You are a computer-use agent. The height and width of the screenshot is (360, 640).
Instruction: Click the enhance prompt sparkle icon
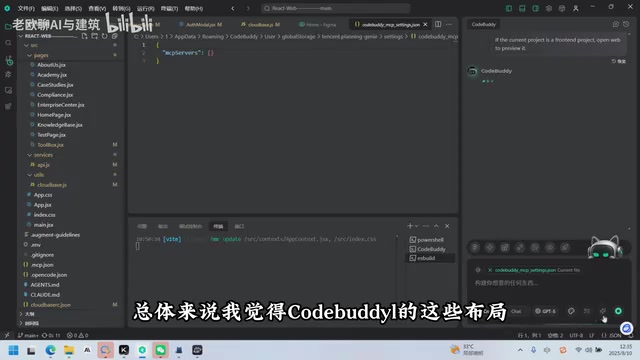(x=602, y=311)
